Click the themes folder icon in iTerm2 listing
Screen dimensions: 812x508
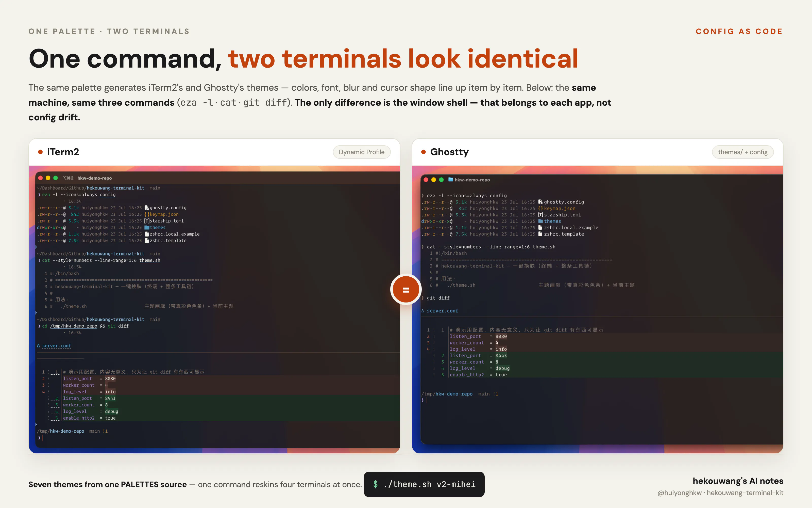point(147,228)
